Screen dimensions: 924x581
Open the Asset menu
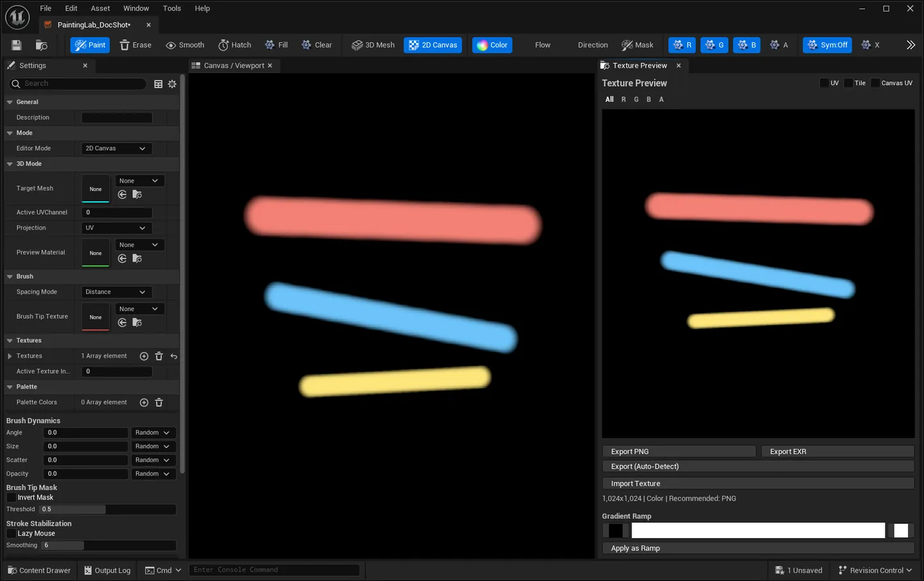[x=100, y=8]
